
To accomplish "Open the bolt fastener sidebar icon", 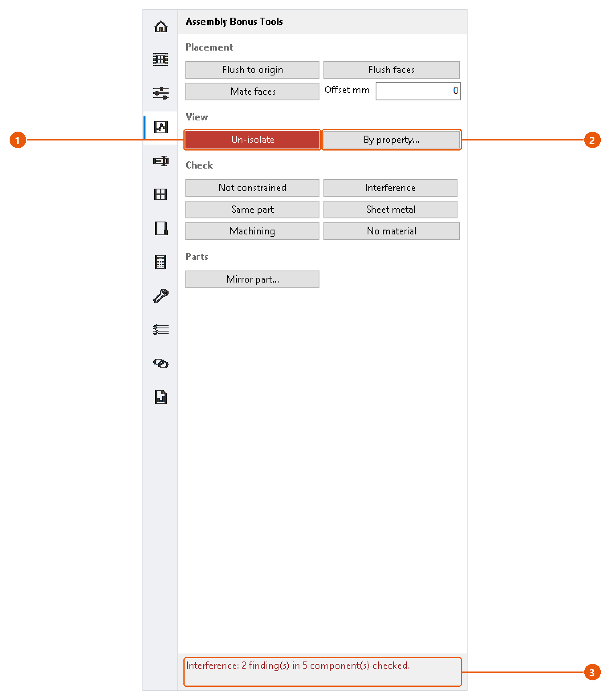I will (x=161, y=161).
